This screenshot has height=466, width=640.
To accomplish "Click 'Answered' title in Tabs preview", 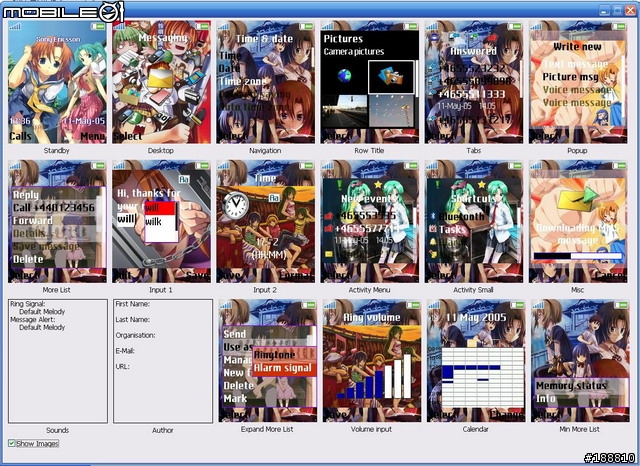I will [x=473, y=51].
